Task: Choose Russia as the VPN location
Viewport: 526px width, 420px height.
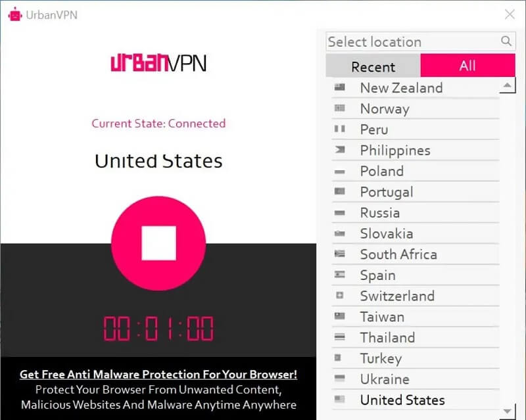Action: coord(380,213)
